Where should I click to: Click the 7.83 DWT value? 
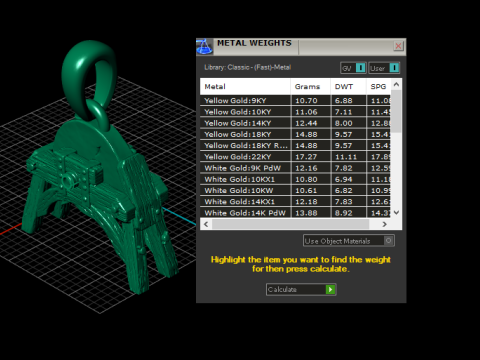point(344,202)
